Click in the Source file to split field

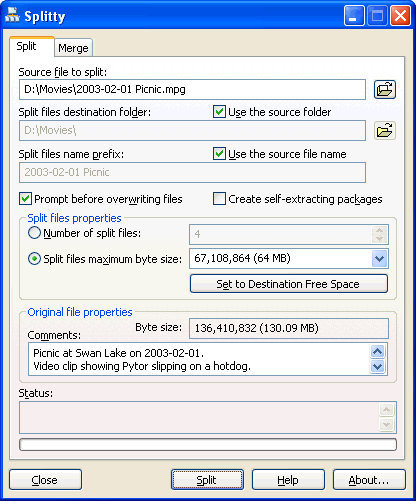click(192, 89)
